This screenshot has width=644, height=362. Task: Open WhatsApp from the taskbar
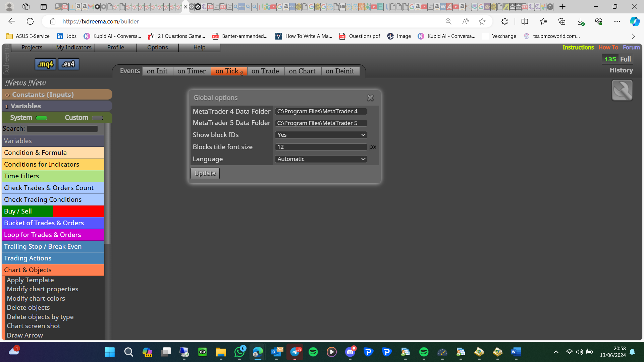tap(239, 352)
